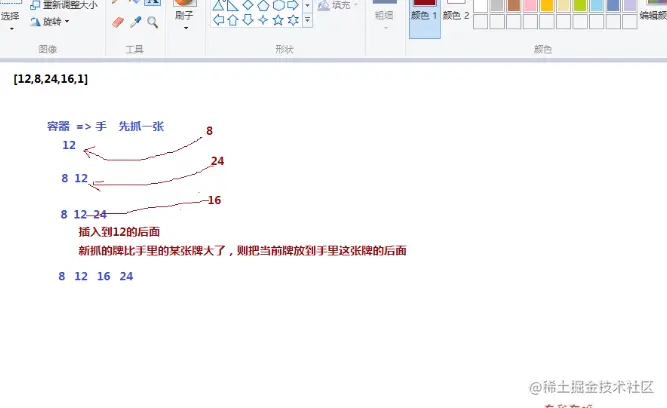Pick the gray palette swatch
This screenshot has height=408, width=667.
[x=497, y=5]
